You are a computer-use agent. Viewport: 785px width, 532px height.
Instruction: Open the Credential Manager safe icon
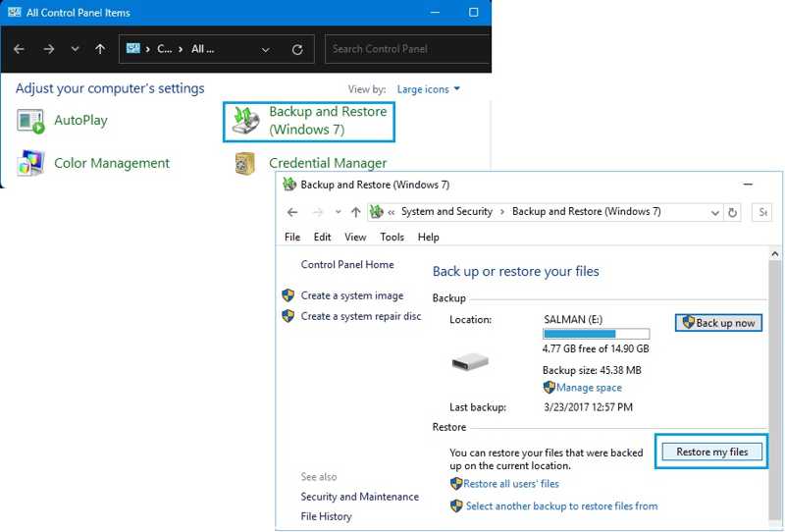244,164
